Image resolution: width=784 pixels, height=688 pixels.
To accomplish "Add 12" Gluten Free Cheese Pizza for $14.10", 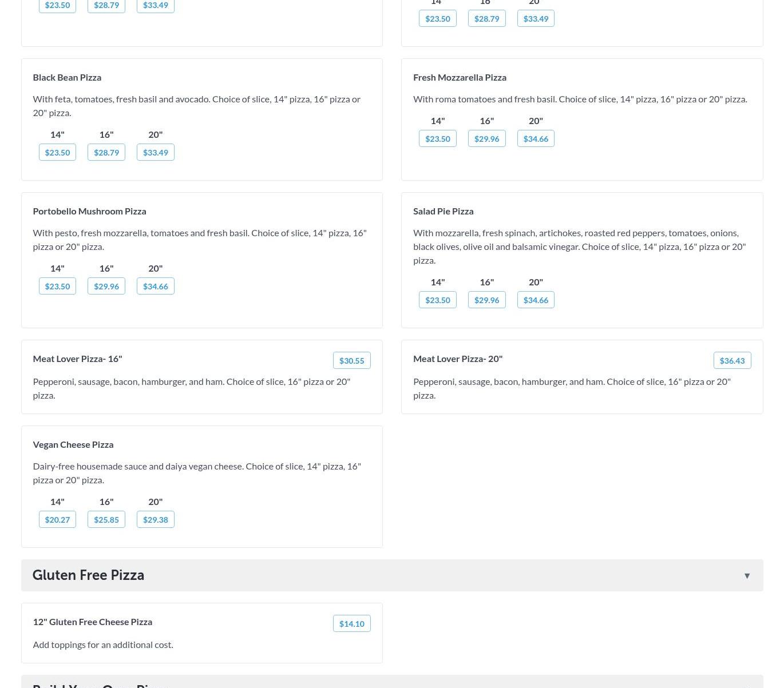I will [351, 623].
